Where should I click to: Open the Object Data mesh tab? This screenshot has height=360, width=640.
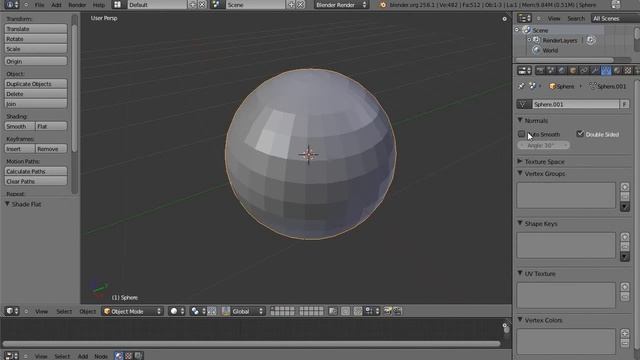tap(606, 71)
